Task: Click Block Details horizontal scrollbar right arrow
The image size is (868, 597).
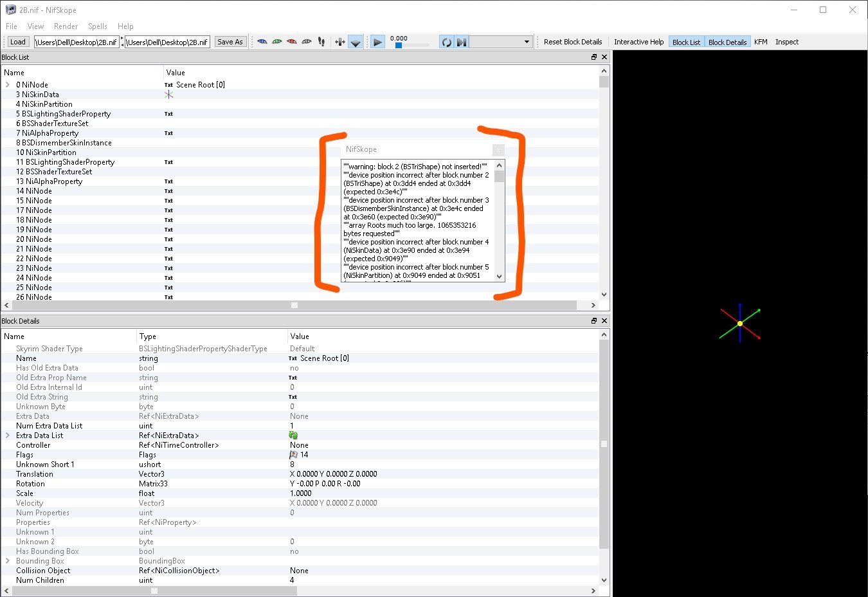Action: click(x=593, y=591)
